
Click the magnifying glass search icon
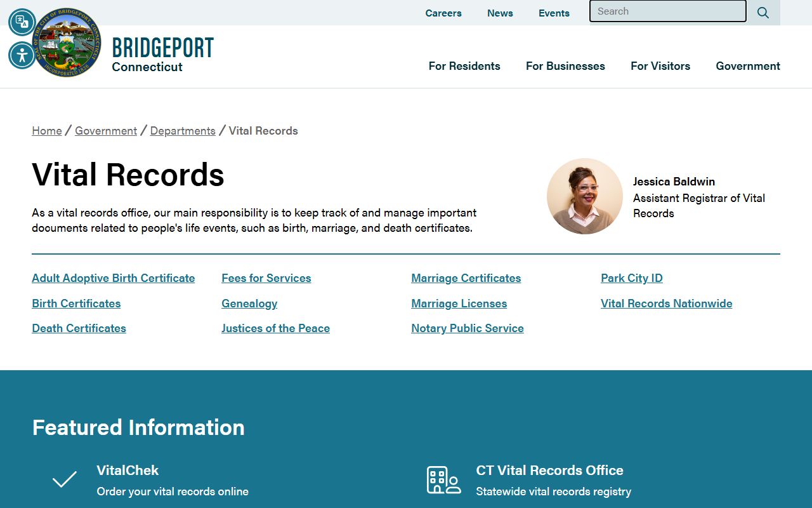click(763, 13)
